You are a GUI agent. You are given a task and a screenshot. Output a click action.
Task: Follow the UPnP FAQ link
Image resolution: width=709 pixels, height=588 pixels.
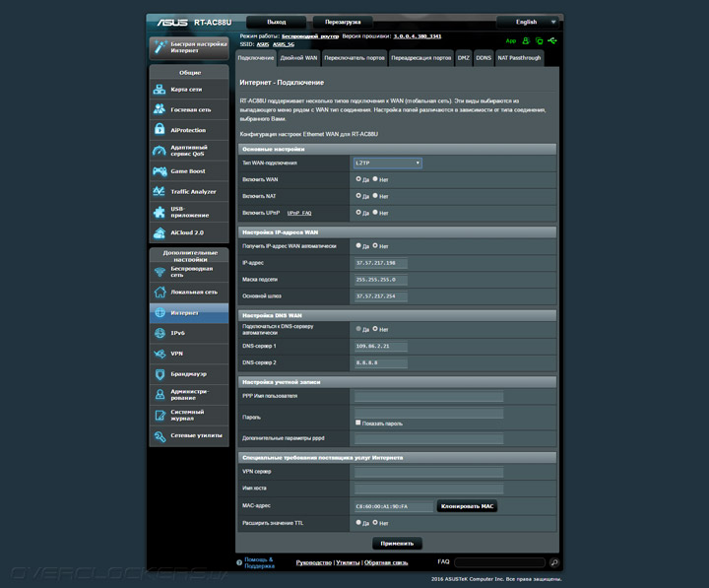point(298,212)
